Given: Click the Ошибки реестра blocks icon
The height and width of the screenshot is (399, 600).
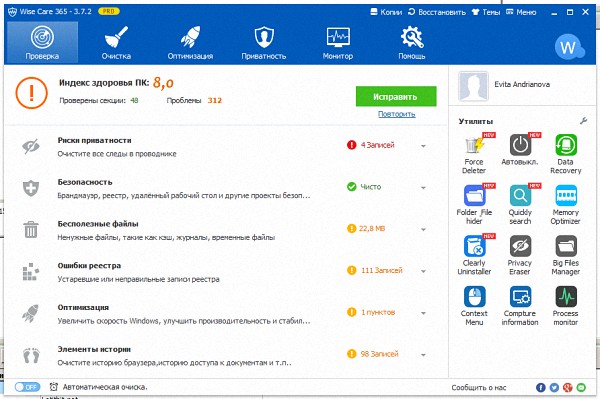Looking at the screenshot, I should (31, 272).
